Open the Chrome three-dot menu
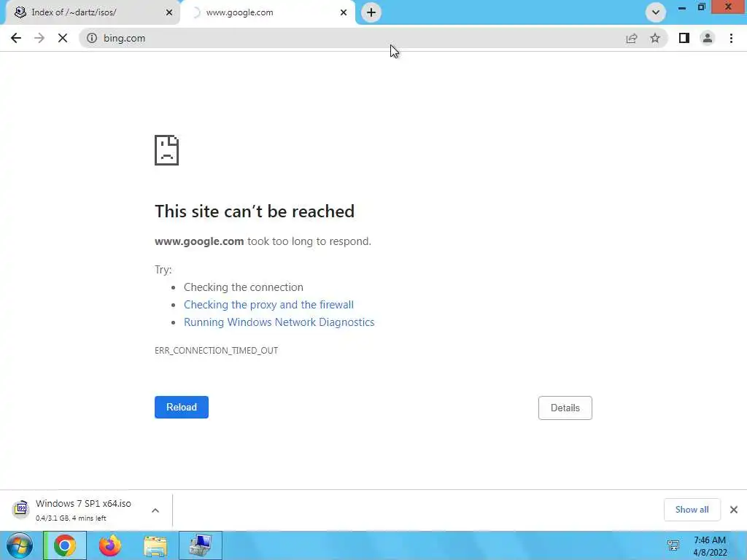This screenshot has height=560, width=747. [x=731, y=38]
